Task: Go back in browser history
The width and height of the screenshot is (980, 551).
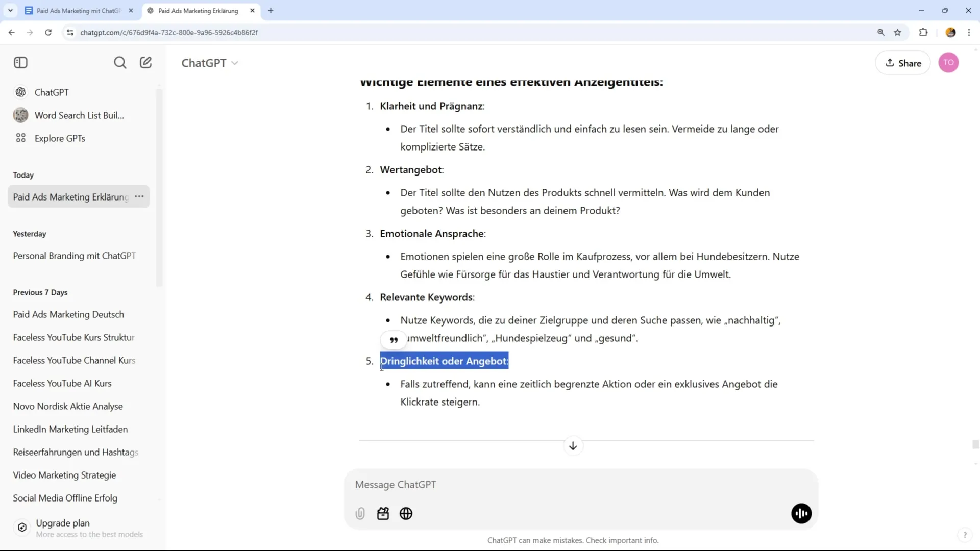Action: click(x=11, y=32)
